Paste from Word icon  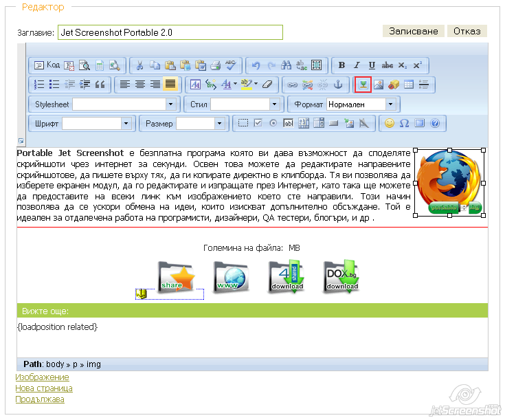point(201,65)
